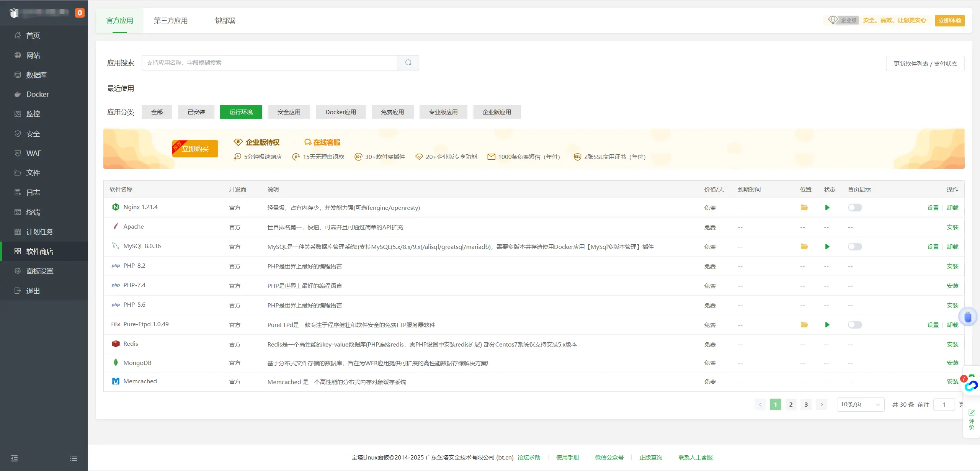Image resolution: width=980 pixels, height=471 pixels.
Task: Click the 立即体验 button
Action: 950,21
